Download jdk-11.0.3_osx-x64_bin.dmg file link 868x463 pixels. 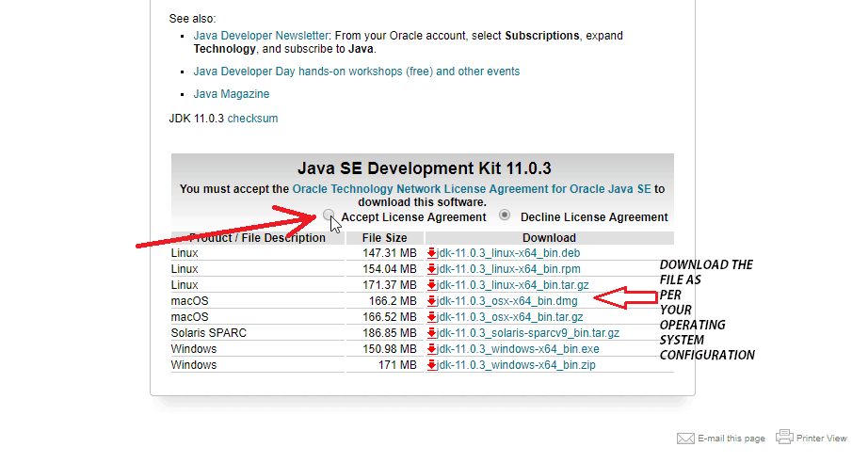[x=507, y=301]
